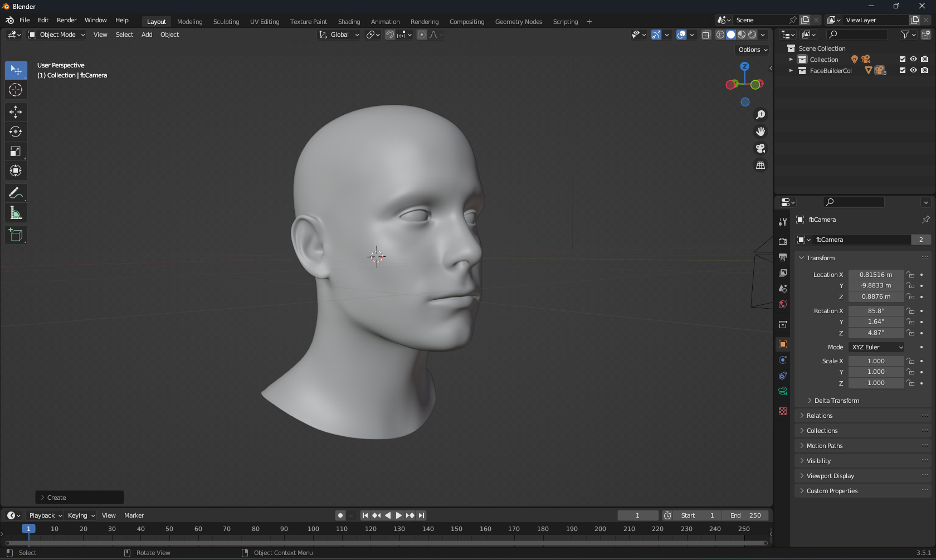The height and width of the screenshot is (560, 936).
Task: Open the Object Mode dropdown
Action: [x=57, y=35]
